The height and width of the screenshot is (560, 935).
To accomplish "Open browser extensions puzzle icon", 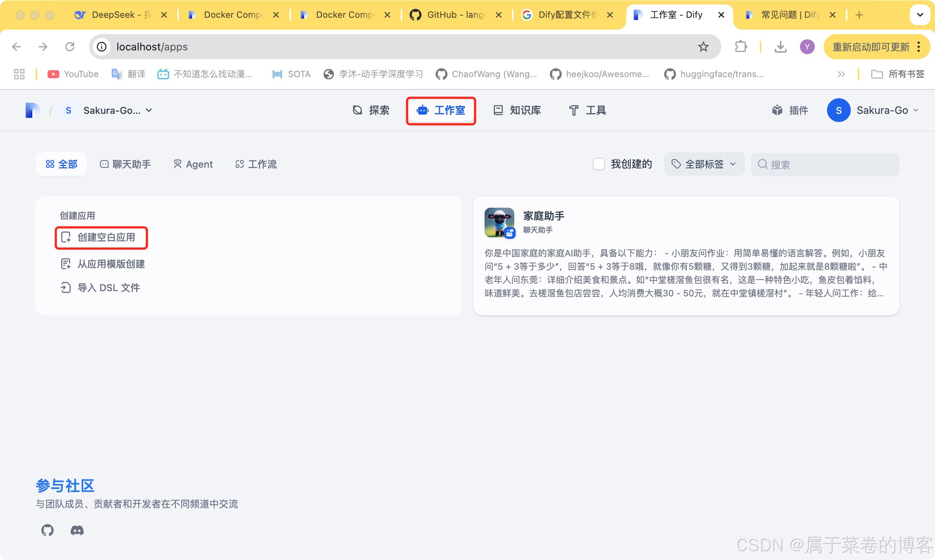I will (x=741, y=47).
